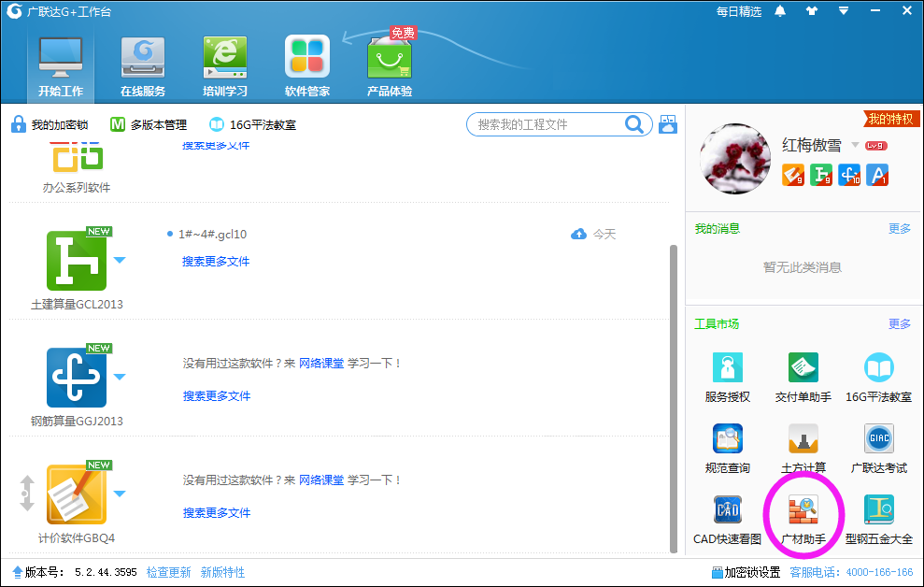Click the blue cross badge icon

(849, 175)
